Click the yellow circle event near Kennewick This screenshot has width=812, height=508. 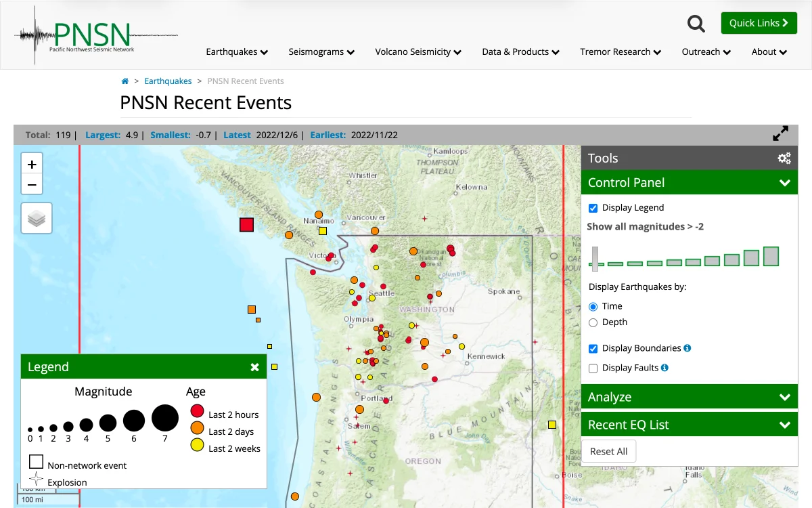(x=462, y=346)
